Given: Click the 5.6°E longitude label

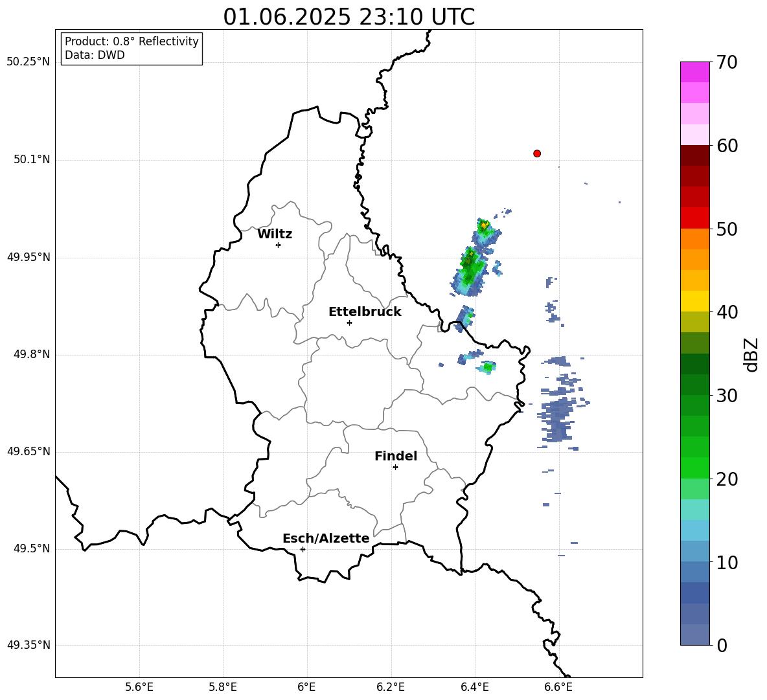Looking at the screenshot, I should [x=139, y=687].
